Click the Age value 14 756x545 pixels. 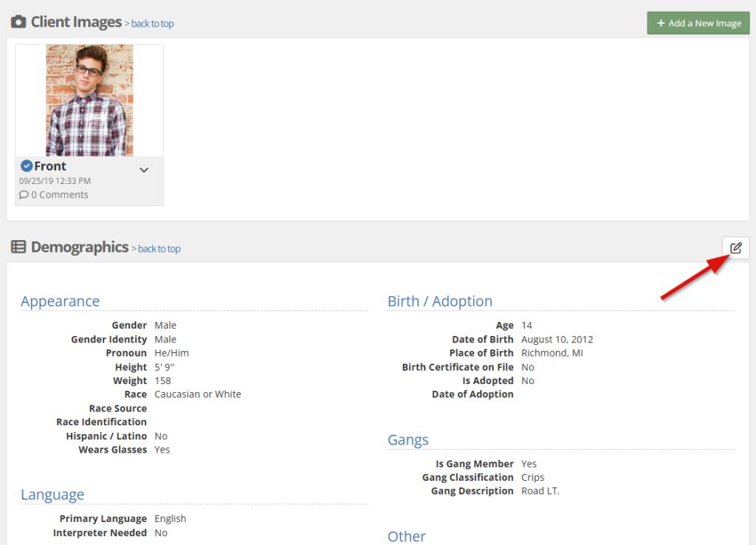[526, 326]
